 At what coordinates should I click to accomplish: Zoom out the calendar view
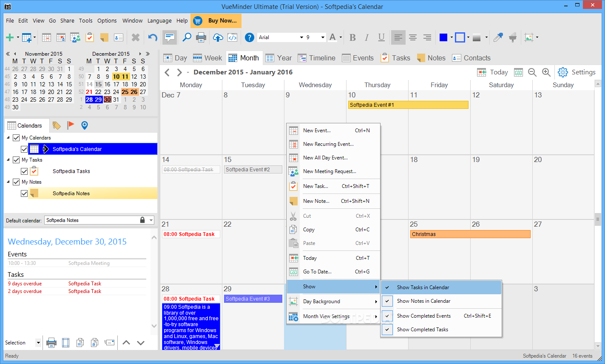[532, 72]
